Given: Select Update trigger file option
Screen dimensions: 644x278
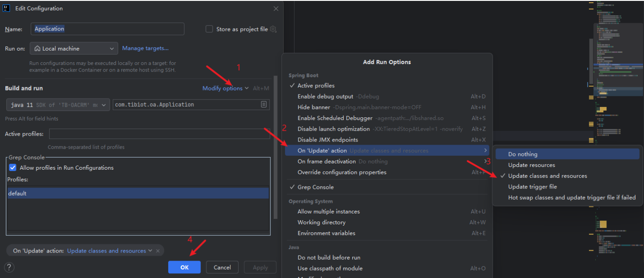Looking at the screenshot, I should click(x=532, y=187).
